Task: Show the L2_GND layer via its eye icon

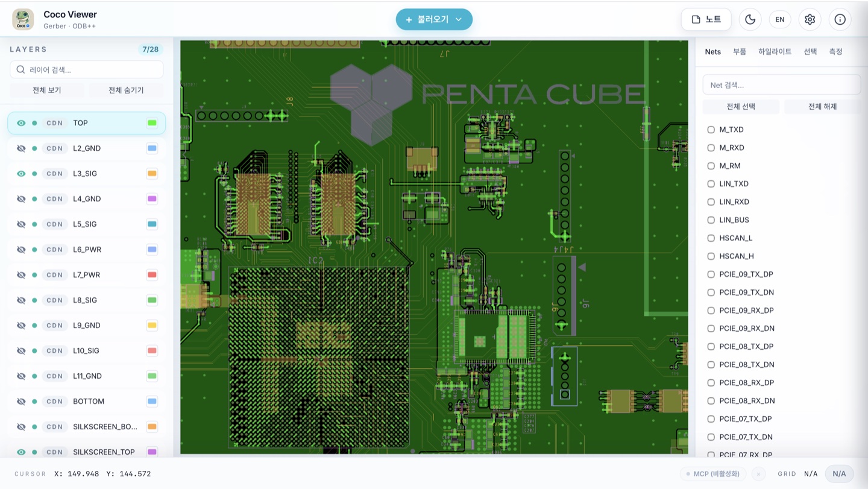Action: point(21,148)
